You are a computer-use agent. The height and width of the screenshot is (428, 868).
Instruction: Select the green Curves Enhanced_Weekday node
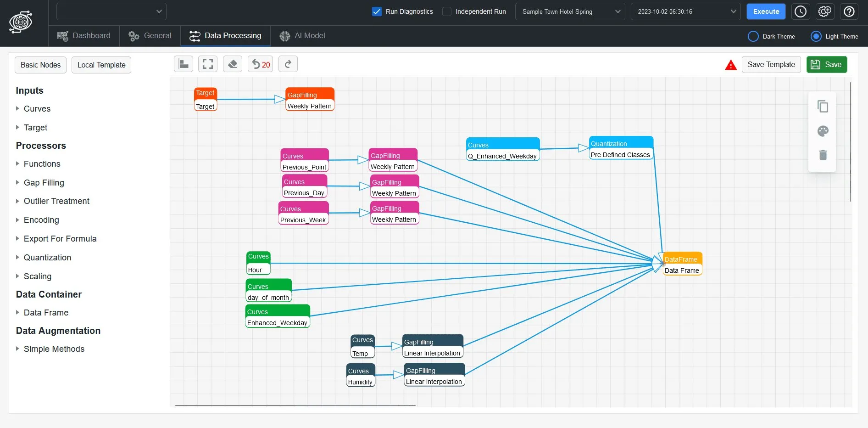click(x=278, y=316)
